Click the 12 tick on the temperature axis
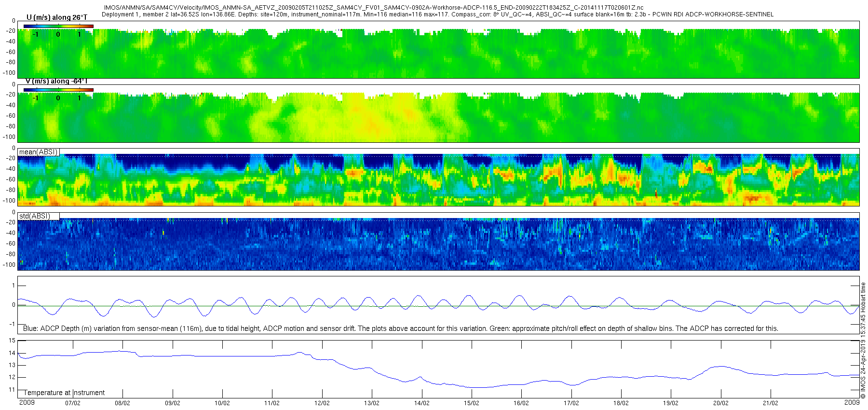The image size is (868, 410). [12, 377]
